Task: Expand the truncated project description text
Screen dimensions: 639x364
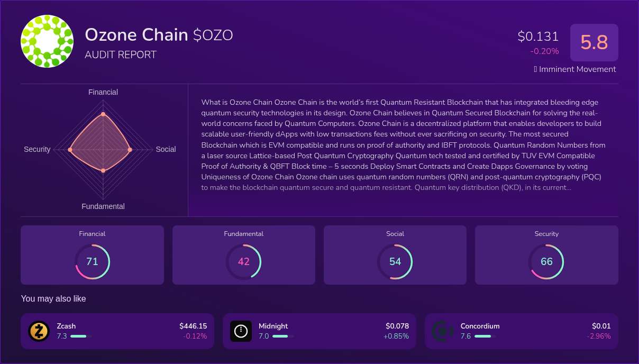Action: click(560, 187)
